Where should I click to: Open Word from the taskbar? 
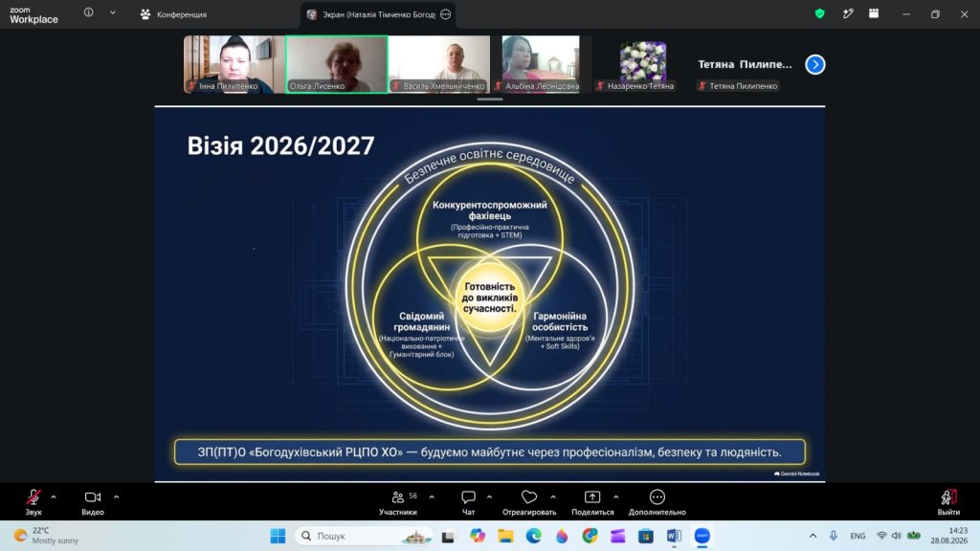674,536
